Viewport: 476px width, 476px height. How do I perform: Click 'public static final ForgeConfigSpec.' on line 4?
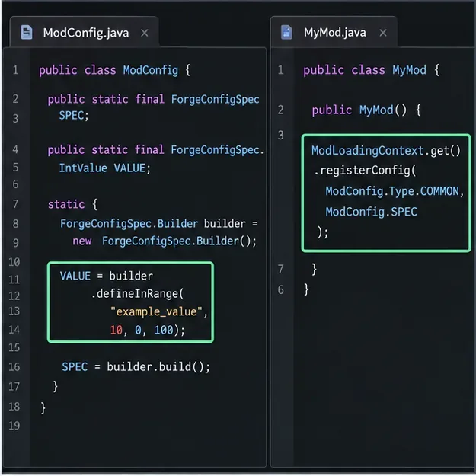pos(155,150)
